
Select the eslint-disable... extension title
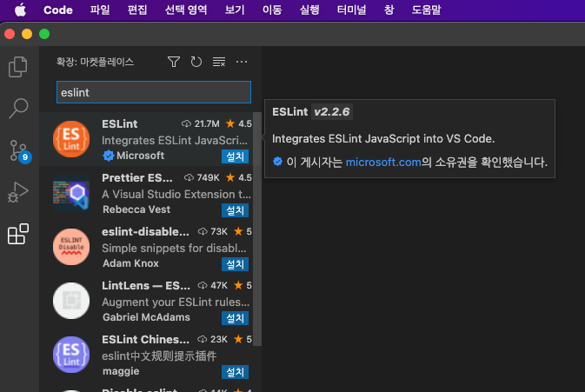[x=145, y=231]
